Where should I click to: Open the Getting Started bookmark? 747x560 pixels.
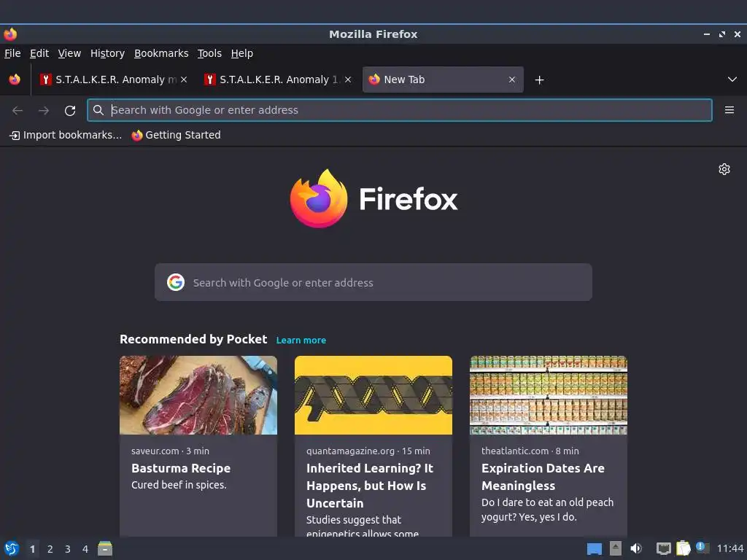click(x=177, y=135)
